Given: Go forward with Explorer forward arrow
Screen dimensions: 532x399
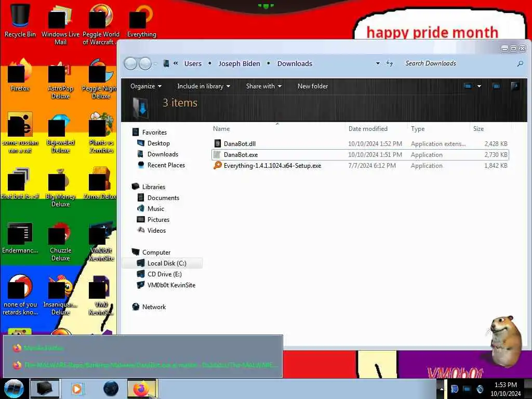Looking at the screenshot, I should click(145, 63).
